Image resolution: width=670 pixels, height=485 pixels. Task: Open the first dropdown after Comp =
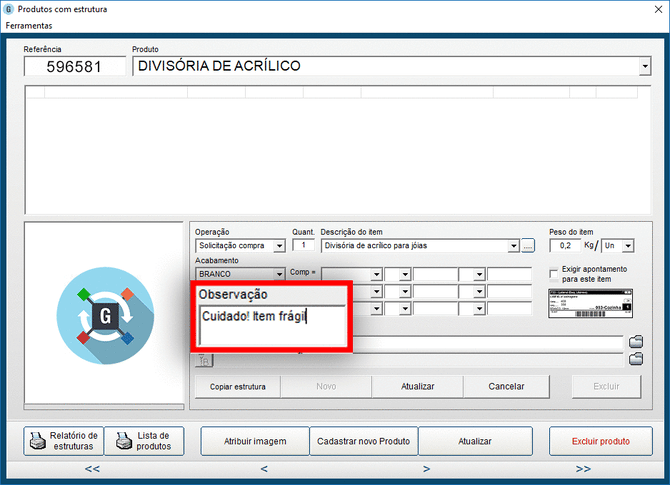(352, 274)
